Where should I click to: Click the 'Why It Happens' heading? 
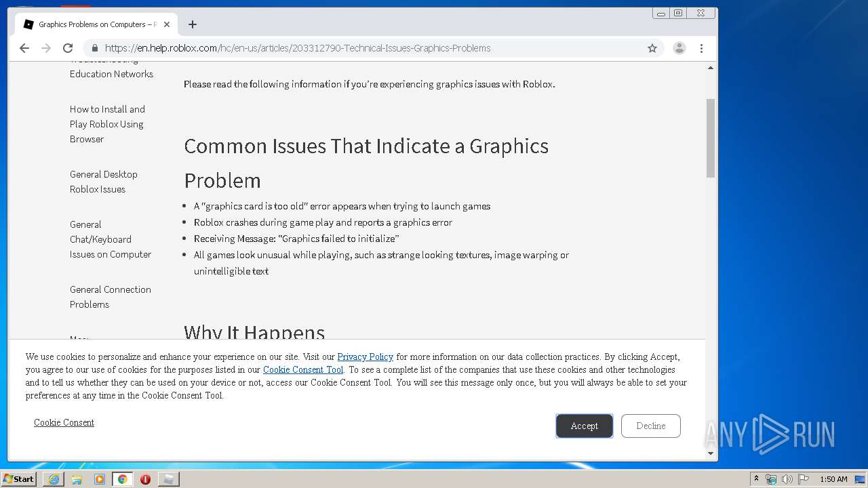(254, 331)
